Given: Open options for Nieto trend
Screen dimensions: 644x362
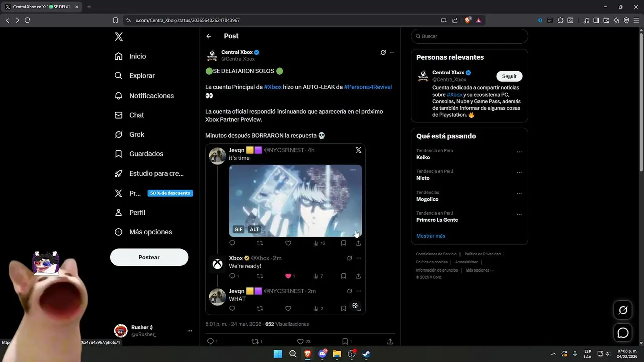Looking at the screenshot, I should [x=519, y=172].
